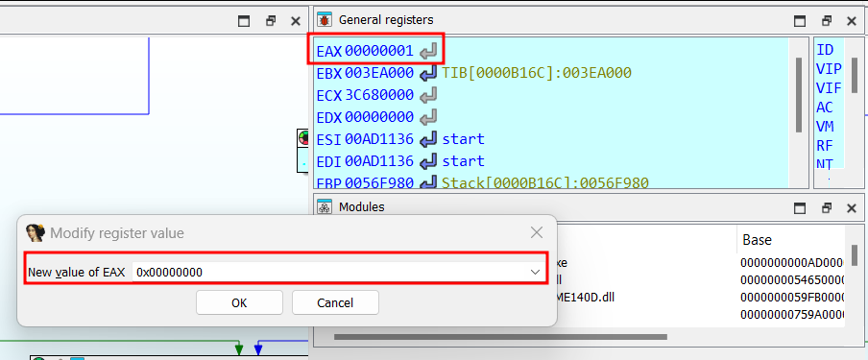
Task: Undock the Modules panel
Action: coord(826,207)
